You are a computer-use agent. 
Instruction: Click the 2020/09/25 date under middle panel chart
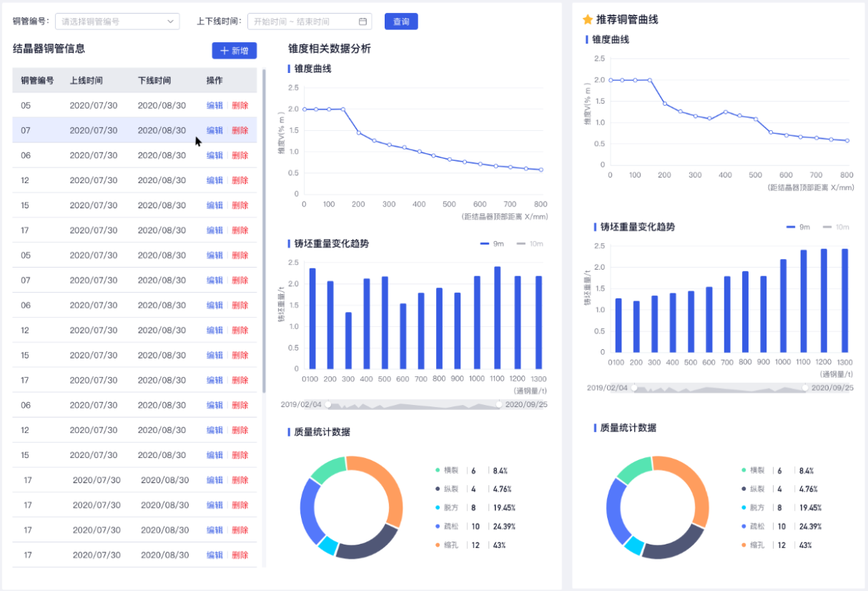(x=526, y=404)
